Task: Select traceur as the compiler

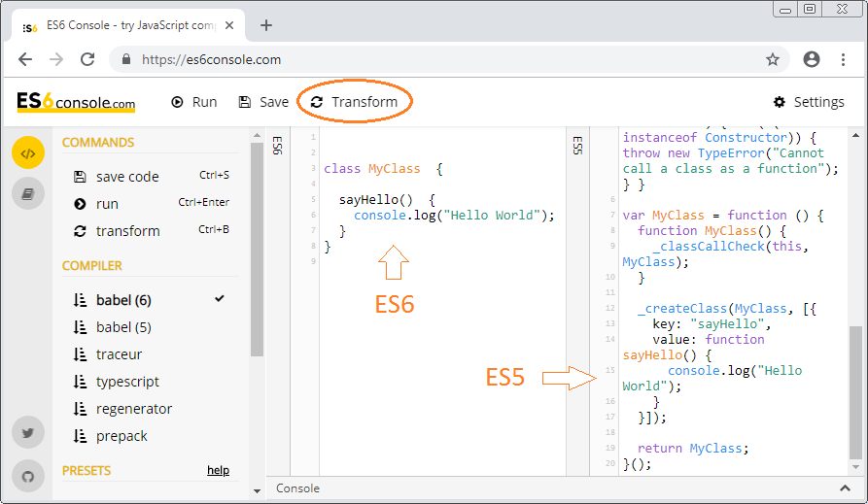Action: (119, 354)
